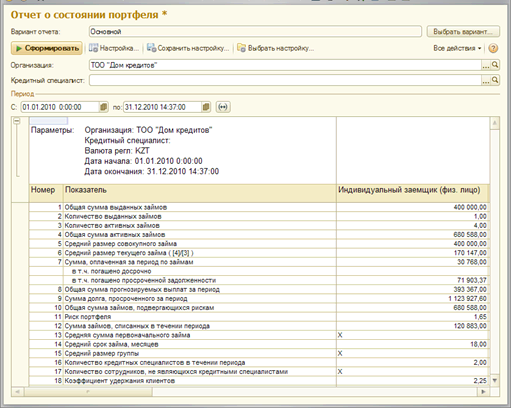
Task: Open the Настройка settings icon
Action: click(93, 48)
